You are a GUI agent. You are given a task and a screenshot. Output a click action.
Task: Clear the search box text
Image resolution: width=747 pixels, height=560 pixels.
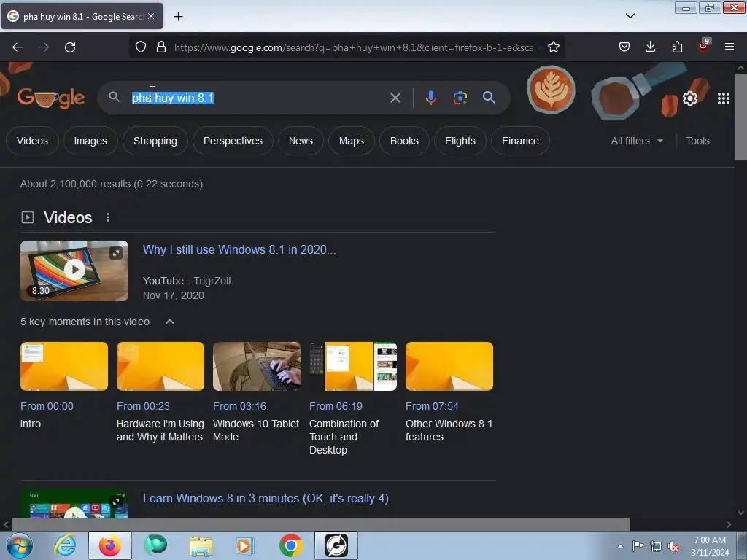coord(395,98)
